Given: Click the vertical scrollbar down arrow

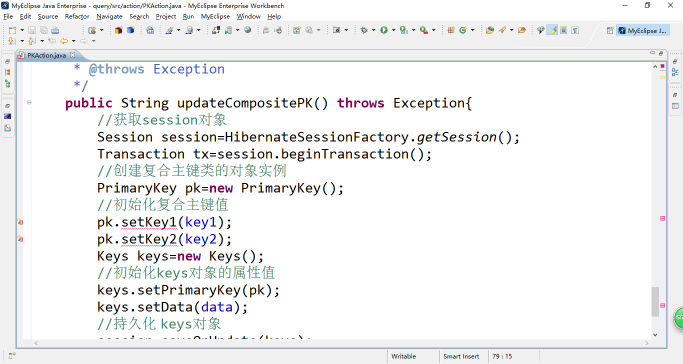Looking at the screenshot, I should (x=655, y=334).
